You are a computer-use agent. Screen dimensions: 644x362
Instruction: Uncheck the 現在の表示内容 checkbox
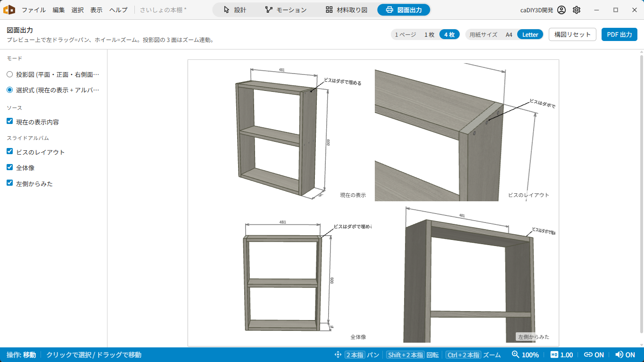pyautogui.click(x=10, y=121)
